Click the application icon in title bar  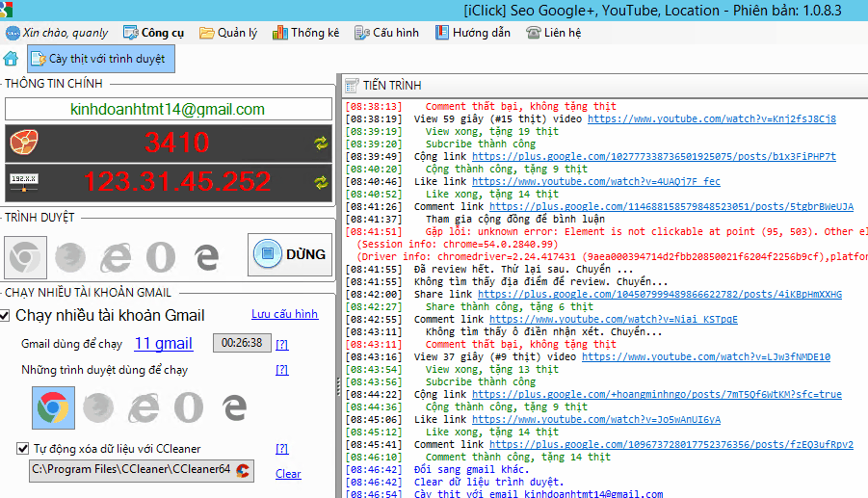click(x=6, y=10)
